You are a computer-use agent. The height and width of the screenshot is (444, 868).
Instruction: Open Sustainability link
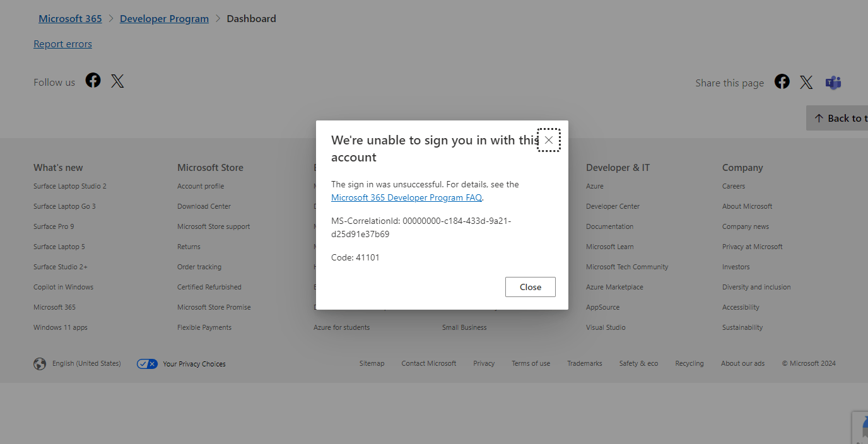(x=742, y=327)
